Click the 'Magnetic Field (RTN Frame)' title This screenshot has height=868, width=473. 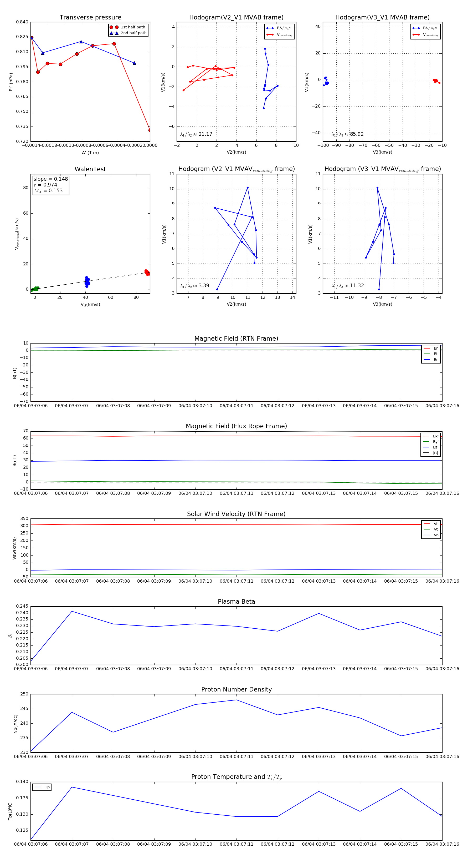(x=236, y=339)
